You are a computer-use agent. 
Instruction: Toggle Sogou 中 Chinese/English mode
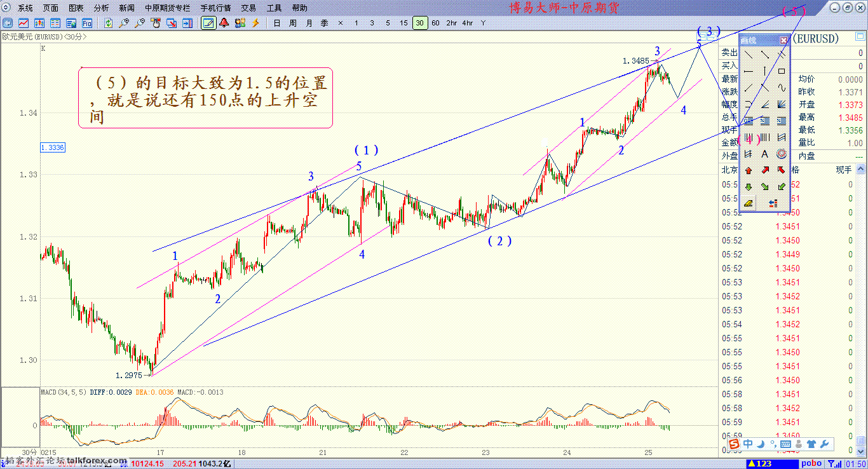pyautogui.click(x=748, y=444)
